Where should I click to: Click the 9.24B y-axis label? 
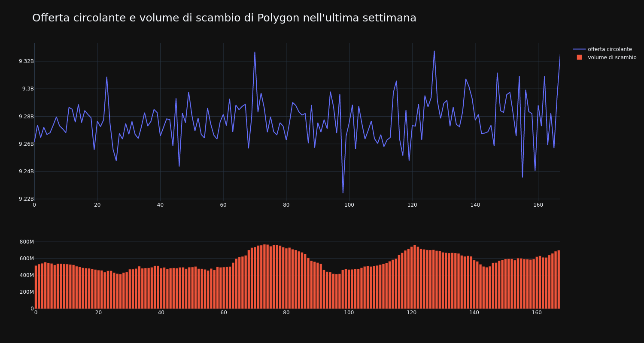coord(26,171)
